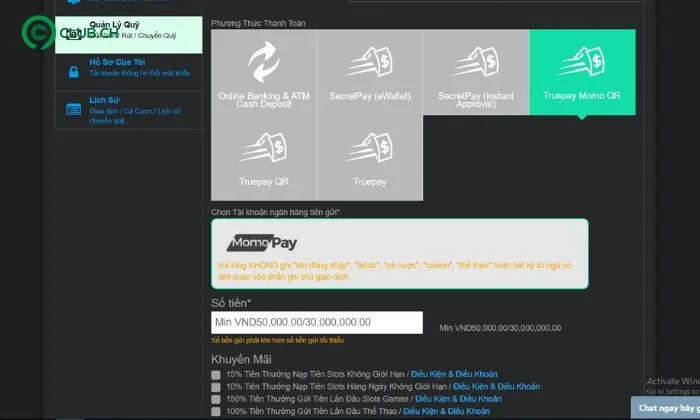This screenshot has width=700, height=420.
Task: Open the Hồ Sơ Của Tôi menu item
Action: tap(129, 72)
